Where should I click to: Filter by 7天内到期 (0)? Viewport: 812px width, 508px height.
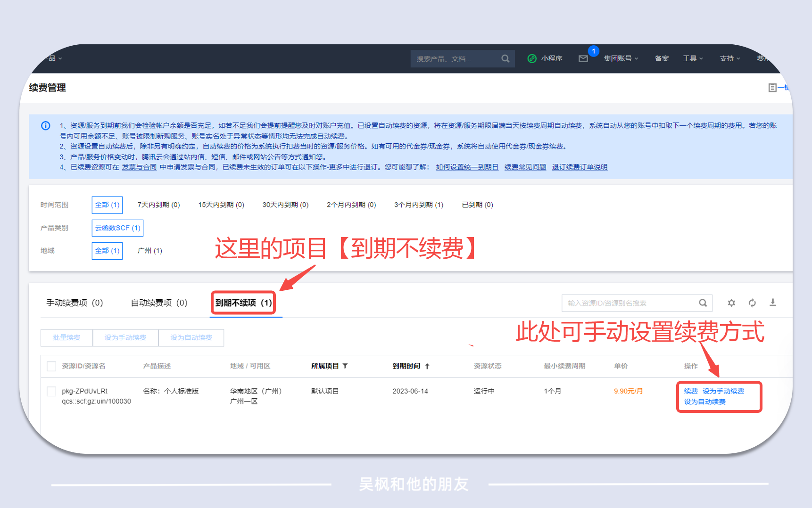(158, 205)
